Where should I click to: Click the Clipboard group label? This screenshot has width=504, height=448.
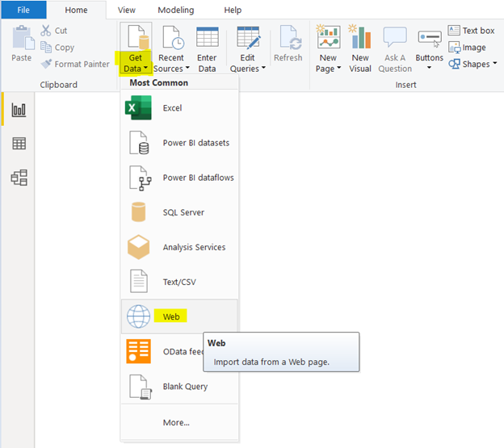tap(58, 85)
